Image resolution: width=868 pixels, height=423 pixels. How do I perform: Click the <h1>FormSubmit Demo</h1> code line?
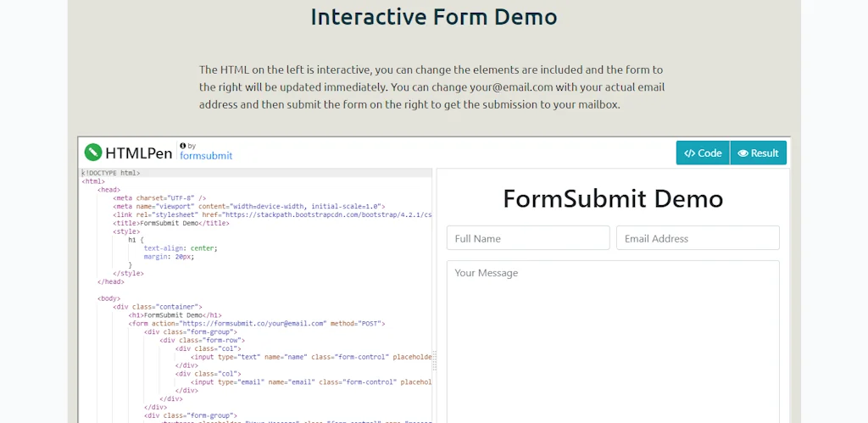point(175,315)
